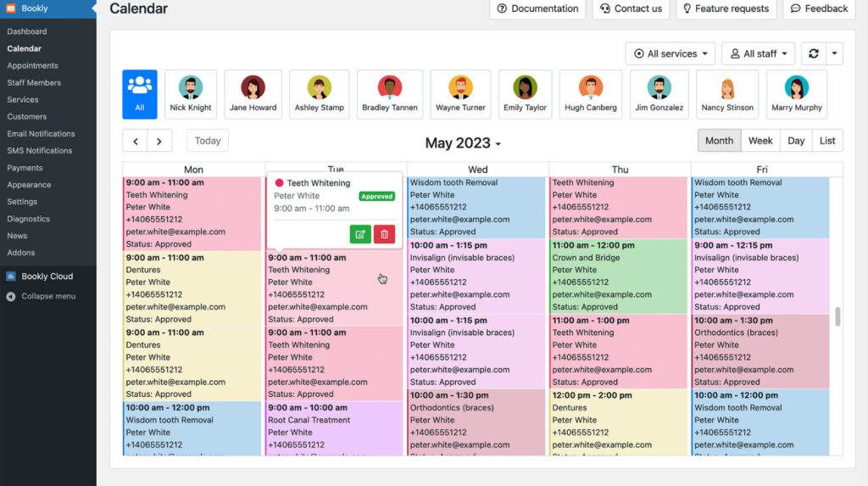The width and height of the screenshot is (868, 486).
Task: Go to next month arrow
Action: pyautogui.click(x=159, y=142)
